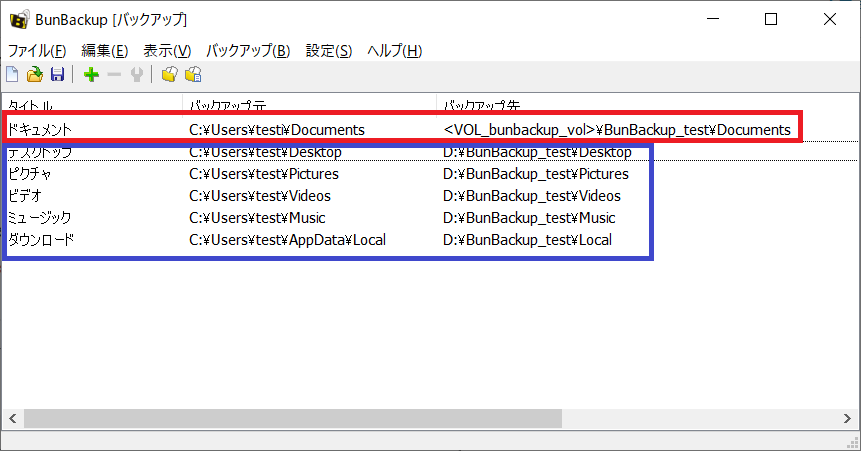Open the ファイル(F) menu
The height and width of the screenshot is (451, 861).
tap(37, 51)
